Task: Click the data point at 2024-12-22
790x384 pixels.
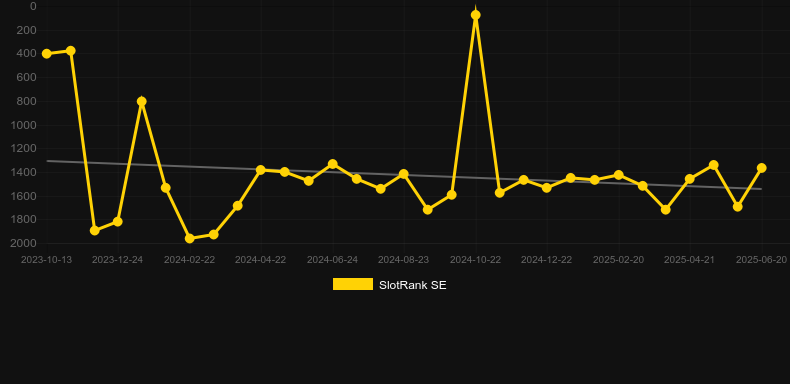Action: tap(547, 187)
